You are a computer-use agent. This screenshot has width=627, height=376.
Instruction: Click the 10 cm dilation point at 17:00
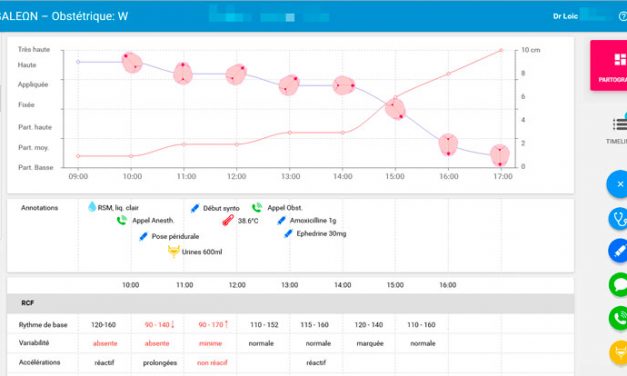click(x=501, y=50)
